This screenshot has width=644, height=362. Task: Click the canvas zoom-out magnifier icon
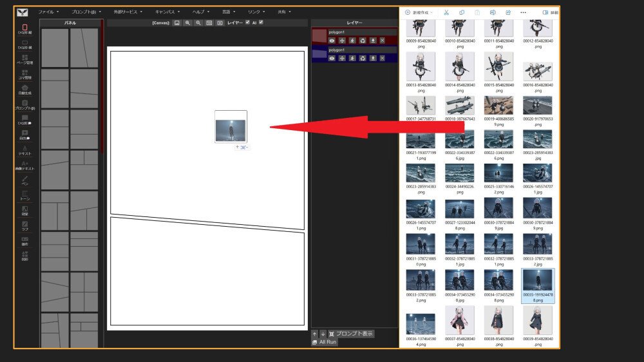(x=198, y=23)
